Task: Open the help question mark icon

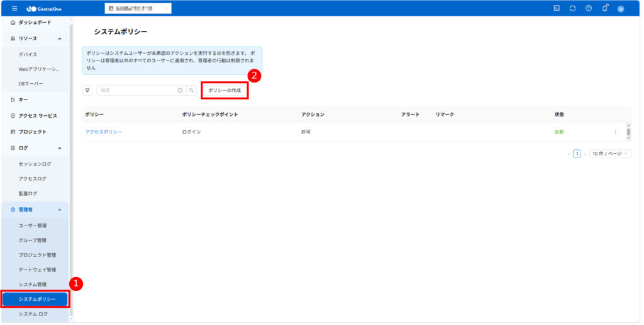Action: [x=589, y=8]
